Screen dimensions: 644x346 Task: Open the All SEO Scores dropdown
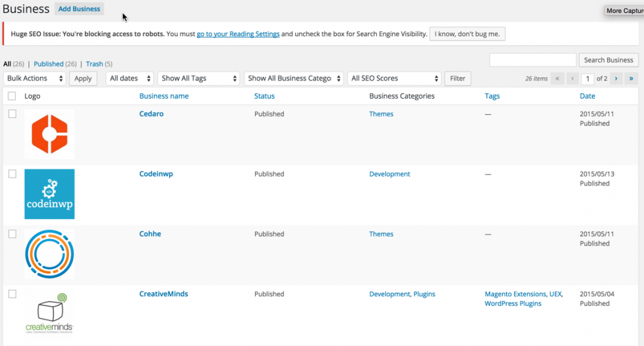click(x=393, y=79)
